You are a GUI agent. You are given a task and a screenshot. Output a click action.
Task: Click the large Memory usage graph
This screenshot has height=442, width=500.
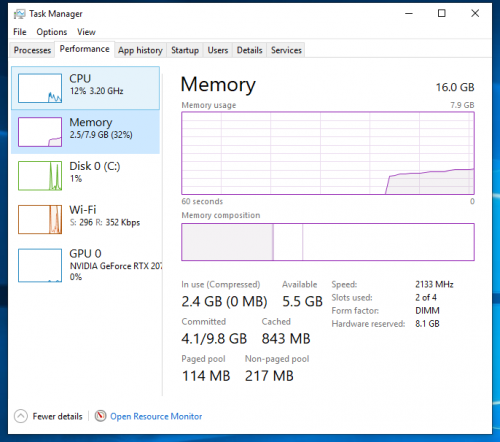tap(328, 153)
